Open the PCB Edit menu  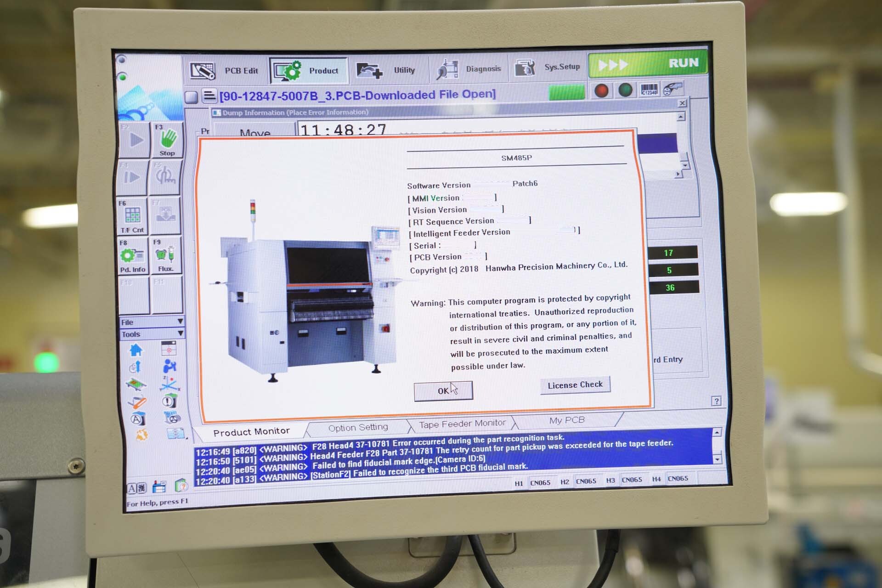pyautogui.click(x=226, y=71)
